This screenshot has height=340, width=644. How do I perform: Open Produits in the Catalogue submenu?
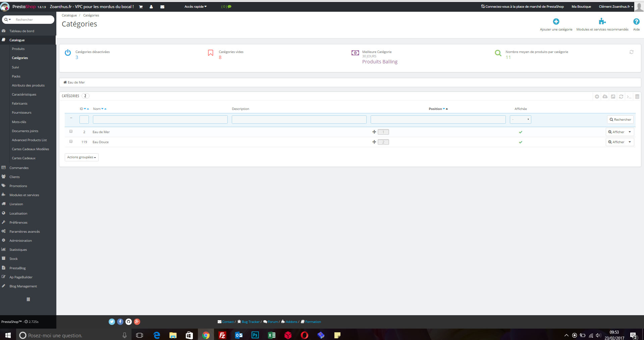18,49
